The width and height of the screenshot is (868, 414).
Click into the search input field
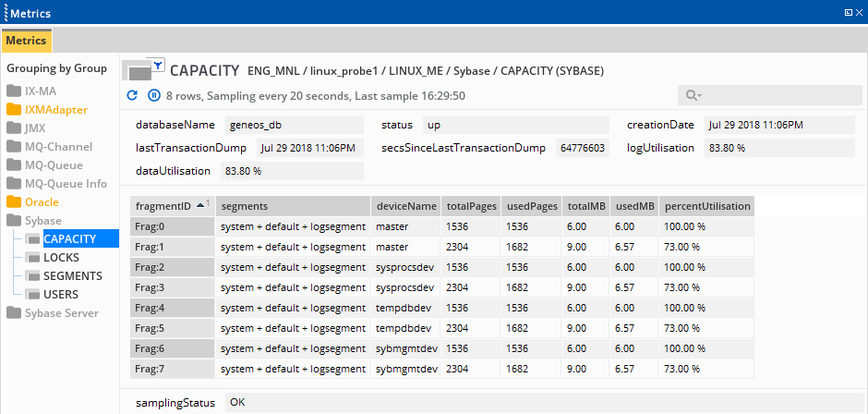770,95
